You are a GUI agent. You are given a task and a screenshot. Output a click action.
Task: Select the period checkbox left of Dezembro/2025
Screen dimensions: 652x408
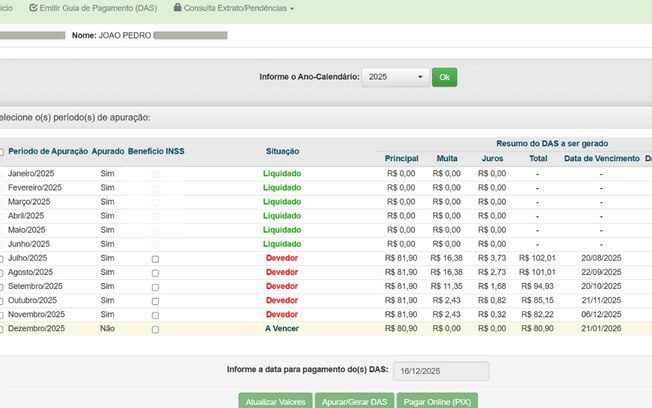[2, 329]
